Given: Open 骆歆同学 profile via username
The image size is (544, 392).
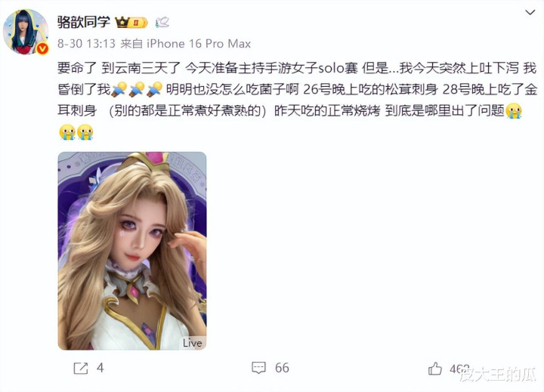Looking at the screenshot, I should (x=84, y=22).
